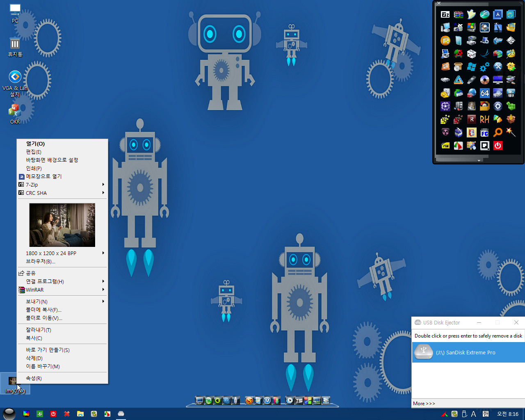Select 삭제(D) from context menu
This screenshot has width=525, height=420.
[x=62, y=358]
